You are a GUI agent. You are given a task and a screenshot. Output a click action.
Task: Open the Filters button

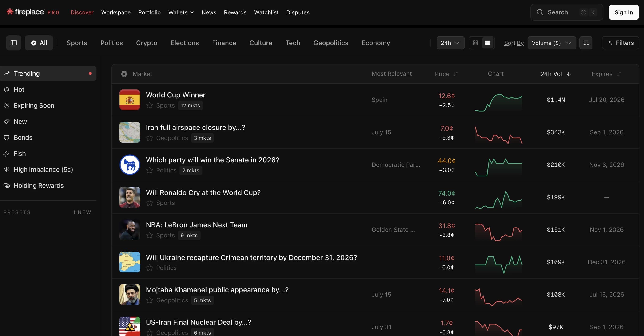[x=620, y=43]
